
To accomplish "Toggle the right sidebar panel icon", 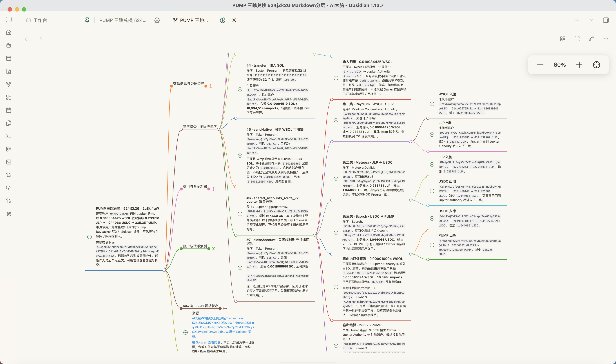I will [606, 20].
